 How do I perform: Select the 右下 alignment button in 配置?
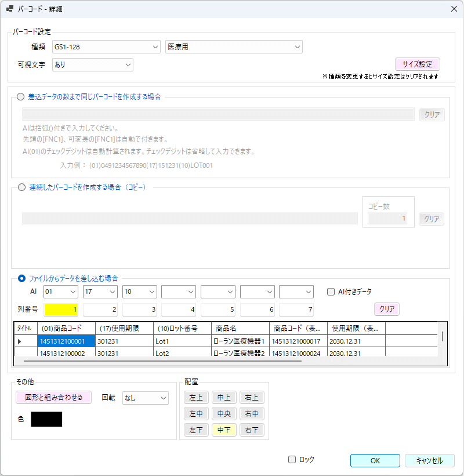pyautogui.click(x=252, y=430)
